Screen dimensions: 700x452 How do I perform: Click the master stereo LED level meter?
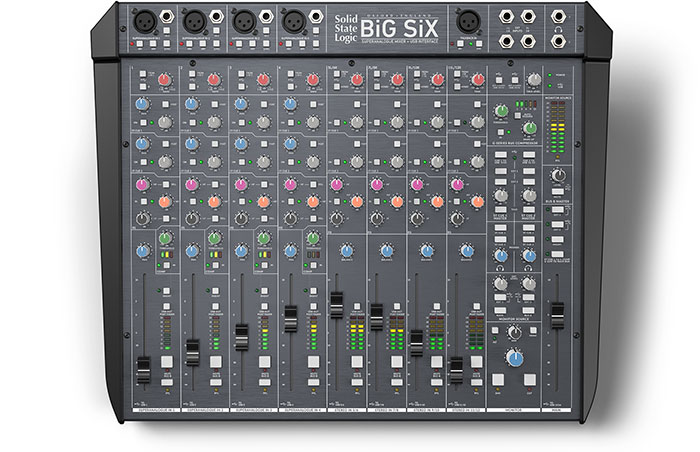558,127
